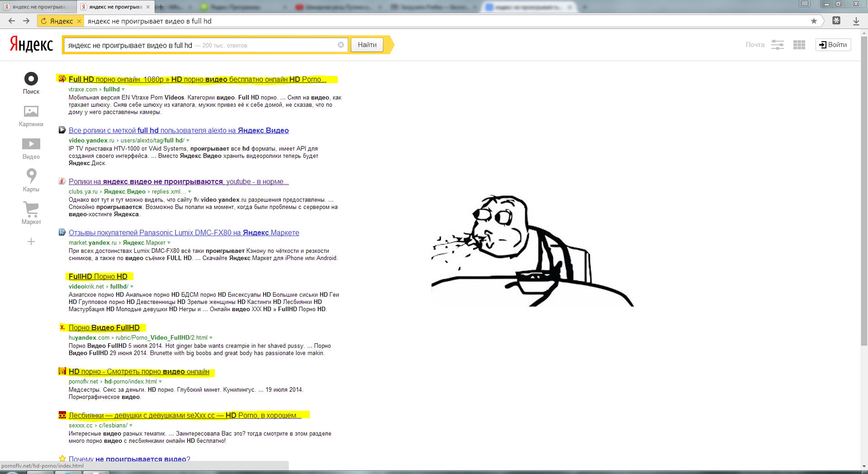Open the Картинки image search icon

[x=31, y=111]
